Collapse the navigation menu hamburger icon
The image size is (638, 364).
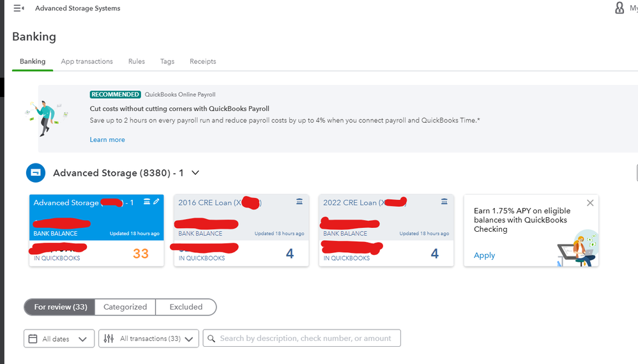(19, 8)
